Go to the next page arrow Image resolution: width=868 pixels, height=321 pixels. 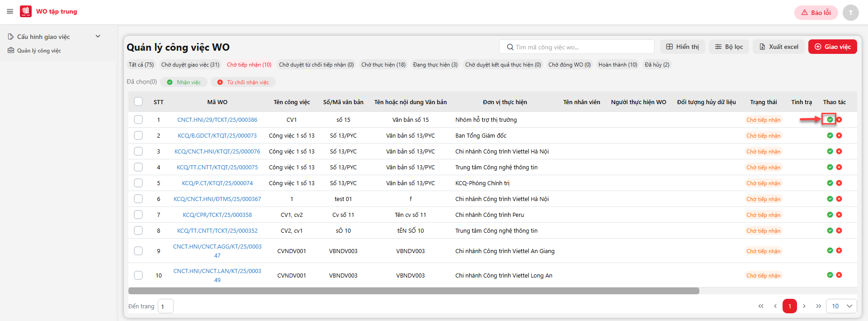pos(804,306)
